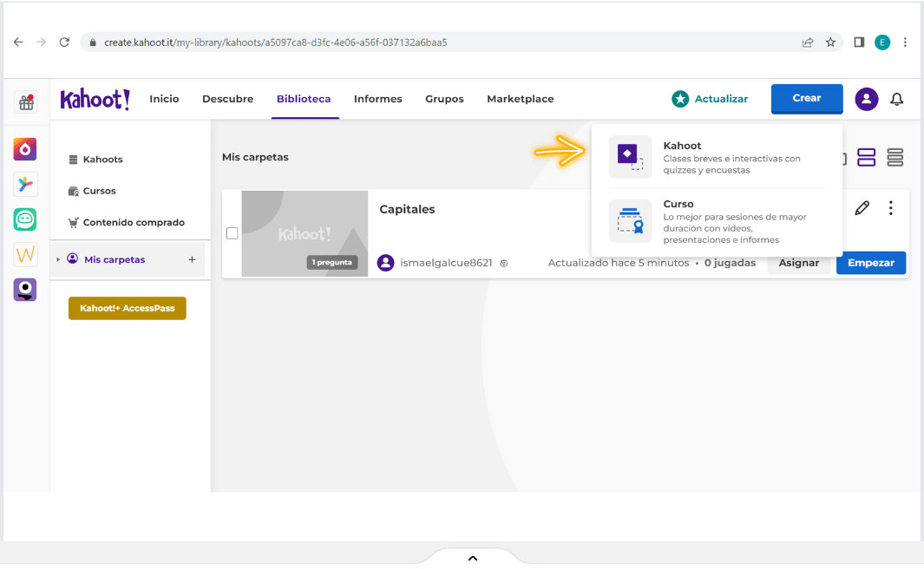Click the Empezar button
The height and width of the screenshot is (569, 924).
tap(871, 263)
